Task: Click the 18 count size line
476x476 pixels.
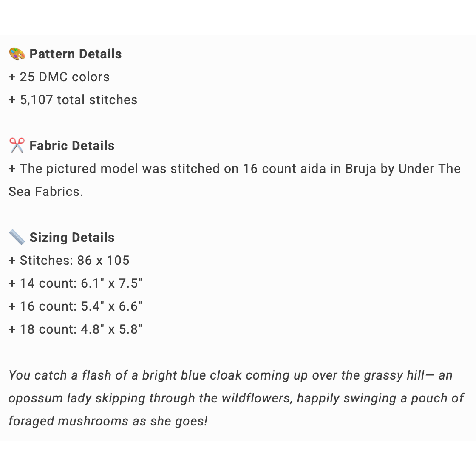Action: pos(75,329)
